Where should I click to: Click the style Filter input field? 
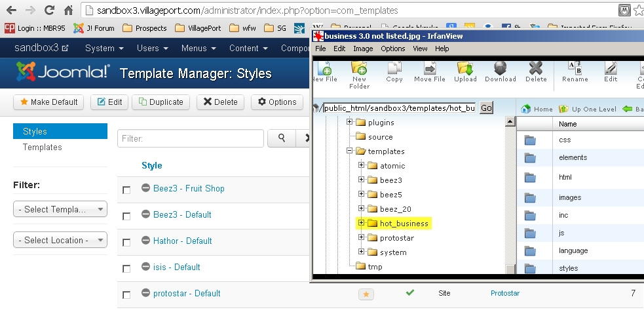tap(191, 138)
